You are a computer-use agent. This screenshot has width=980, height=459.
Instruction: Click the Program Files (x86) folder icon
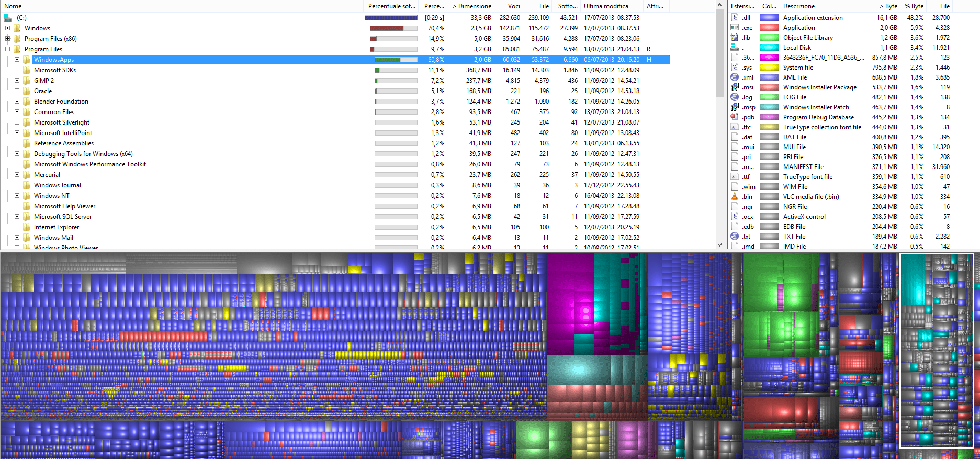click(17, 39)
